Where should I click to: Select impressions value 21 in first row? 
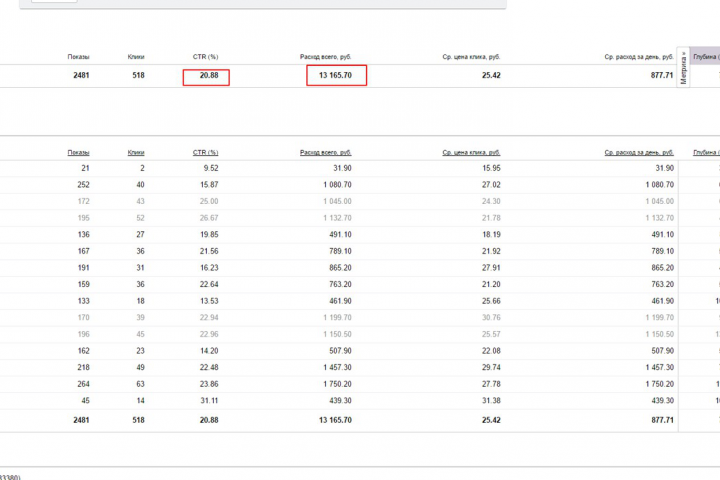[85, 168]
